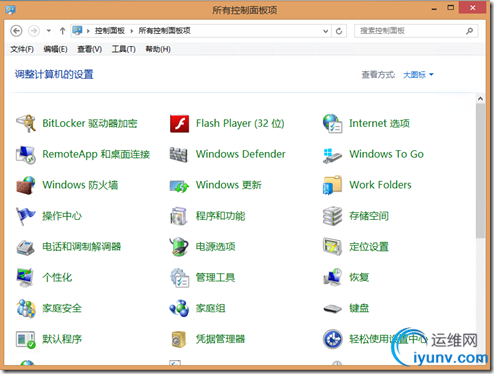Click the Windows 更新 update icon

click(x=179, y=186)
